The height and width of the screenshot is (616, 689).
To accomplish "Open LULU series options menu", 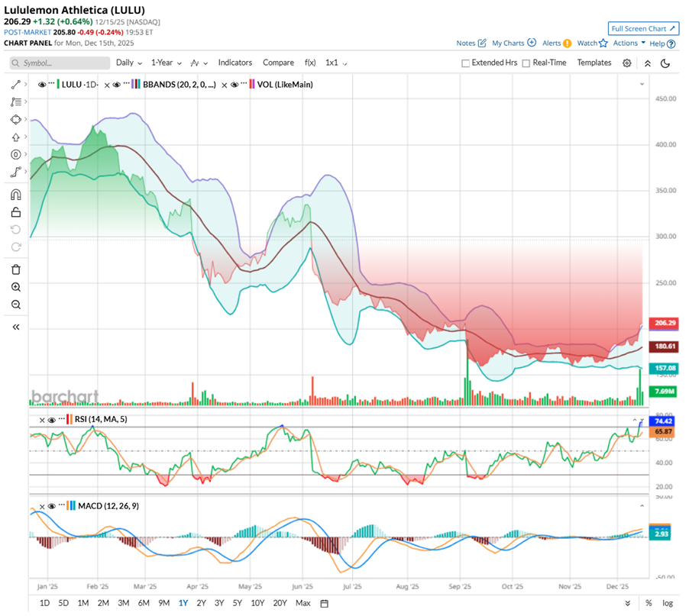I will 51,83.
